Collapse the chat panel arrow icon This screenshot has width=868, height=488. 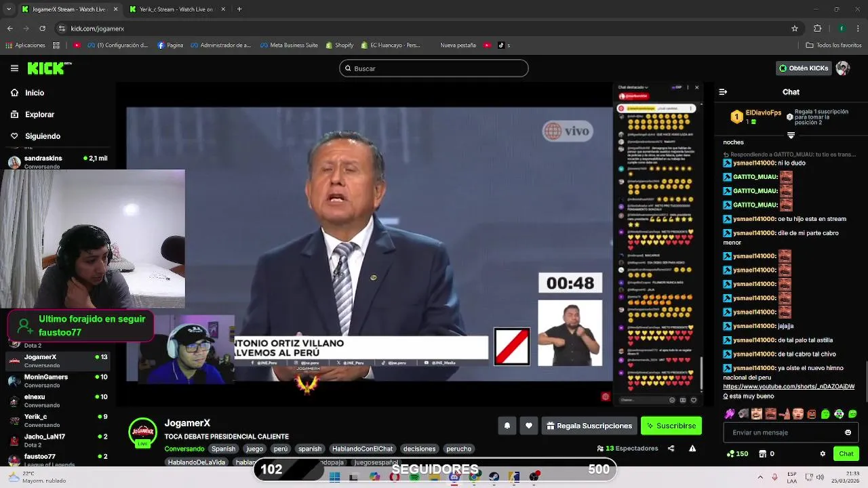(723, 92)
